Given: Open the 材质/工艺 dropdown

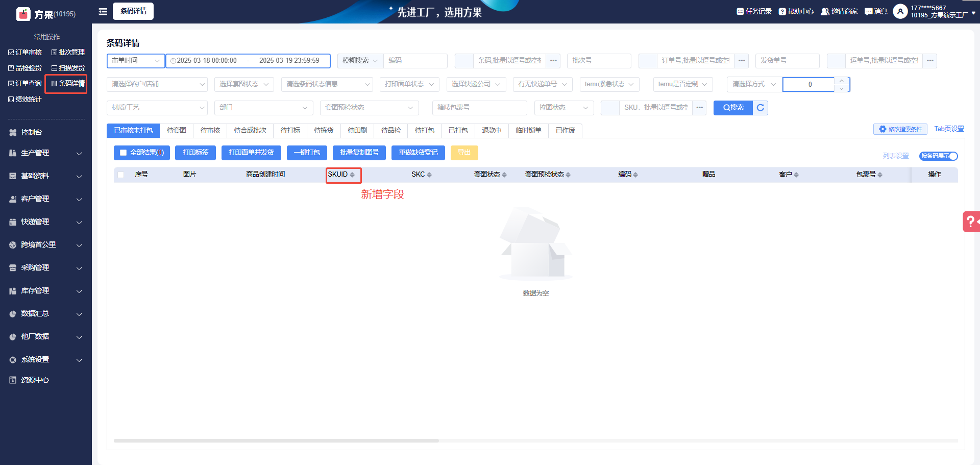Looking at the screenshot, I should (x=157, y=108).
